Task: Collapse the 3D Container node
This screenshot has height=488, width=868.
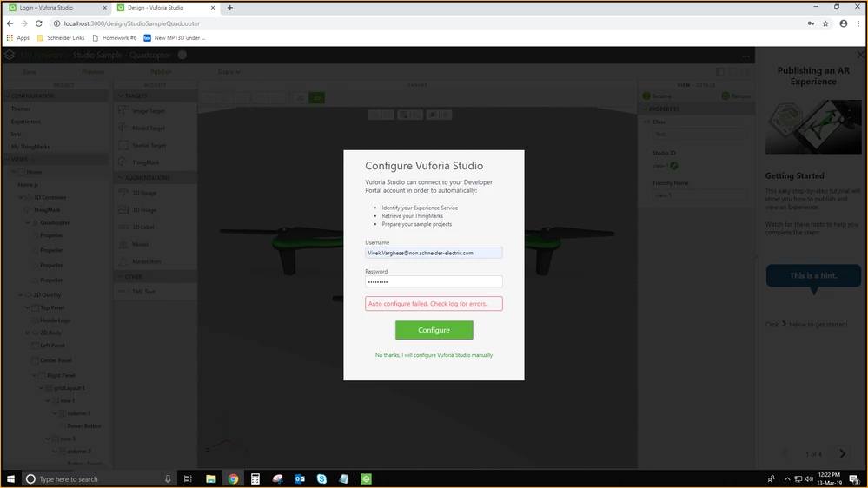Action: (x=21, y=197)
